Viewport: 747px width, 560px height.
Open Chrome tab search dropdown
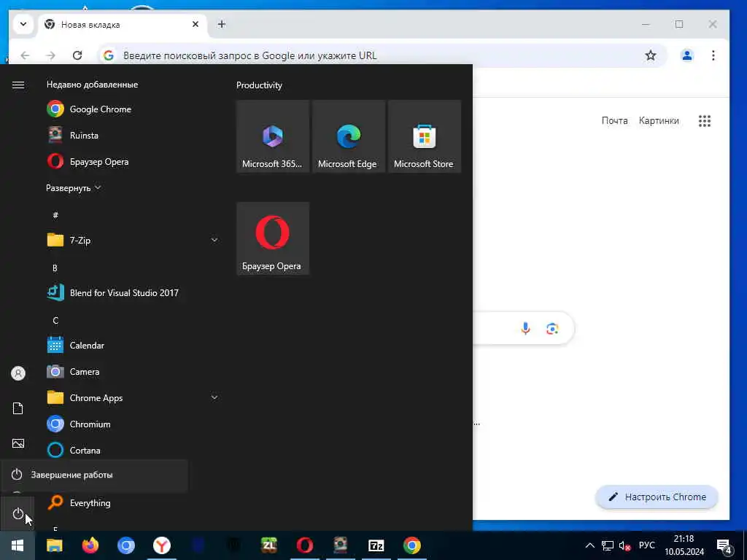(x=23, y=24)
